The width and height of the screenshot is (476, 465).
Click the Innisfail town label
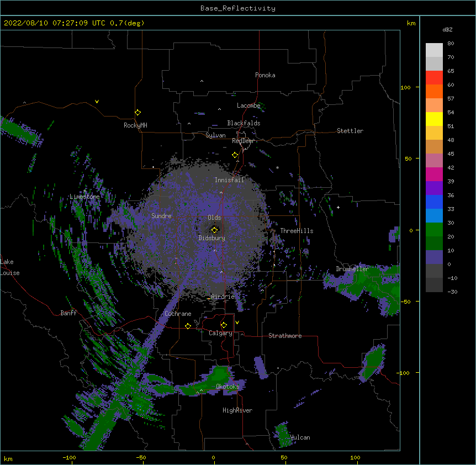tap(229, 180)
